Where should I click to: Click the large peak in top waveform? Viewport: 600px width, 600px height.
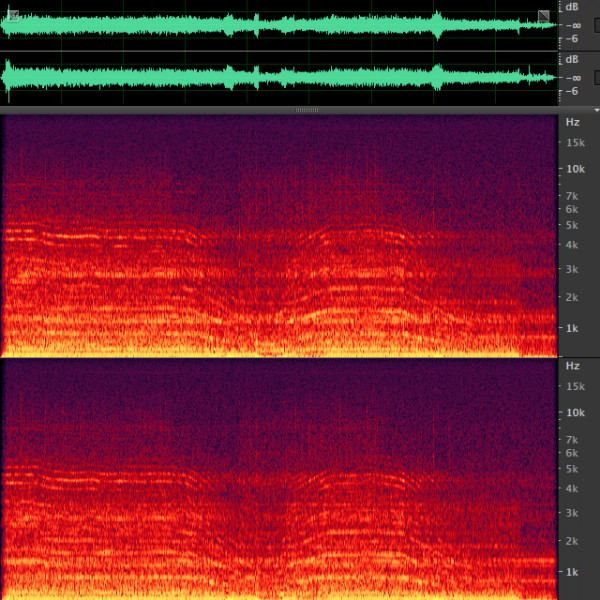tap(437, 24)
